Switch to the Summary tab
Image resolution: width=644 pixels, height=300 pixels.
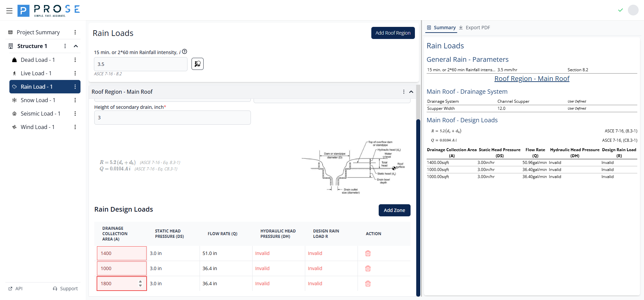441,28
